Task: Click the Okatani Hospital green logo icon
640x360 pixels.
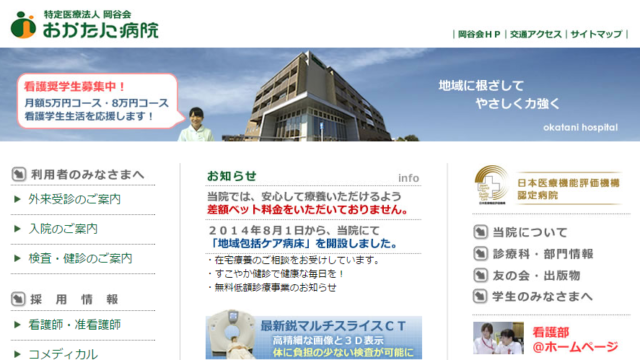Action: [x=23, y=25]
